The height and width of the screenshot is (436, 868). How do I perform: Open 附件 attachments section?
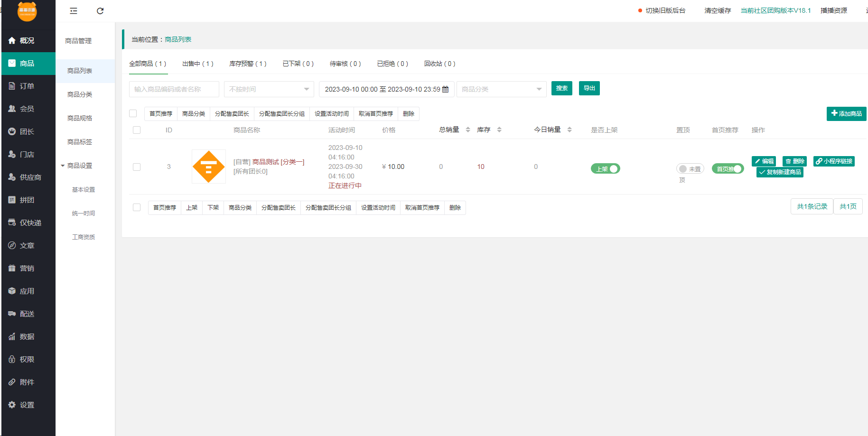(28, 382)
